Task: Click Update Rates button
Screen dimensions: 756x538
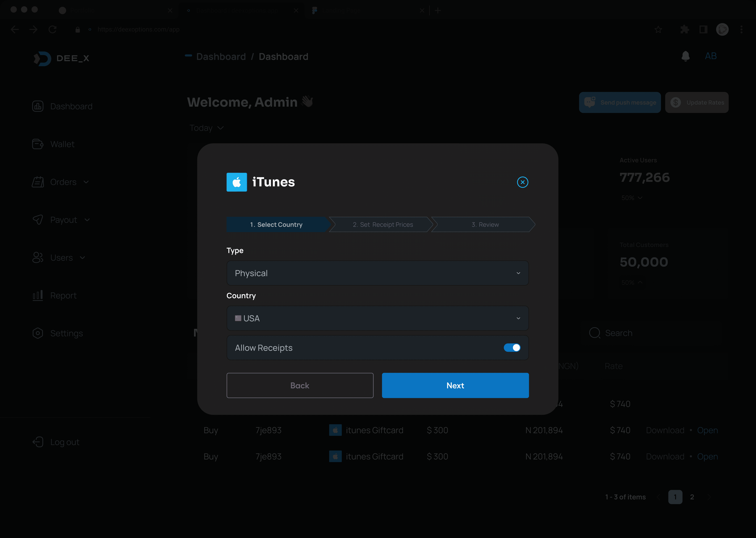Action: pyautogui.click(x=697, y=102)
